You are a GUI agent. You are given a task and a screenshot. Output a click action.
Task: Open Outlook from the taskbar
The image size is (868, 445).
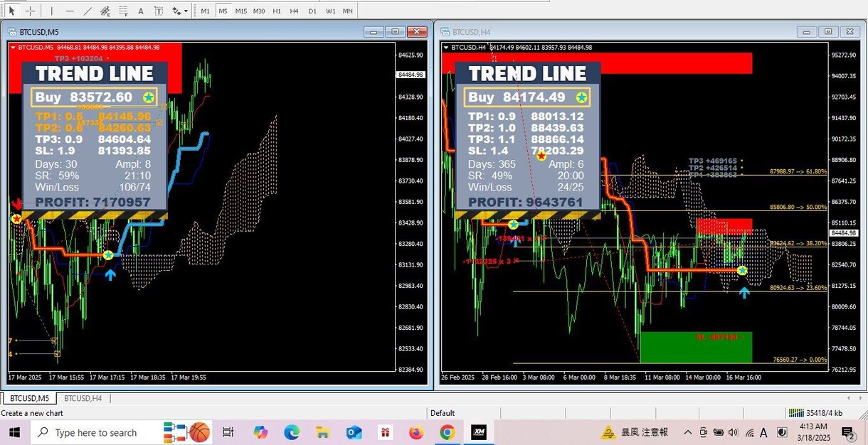[354, 432]
